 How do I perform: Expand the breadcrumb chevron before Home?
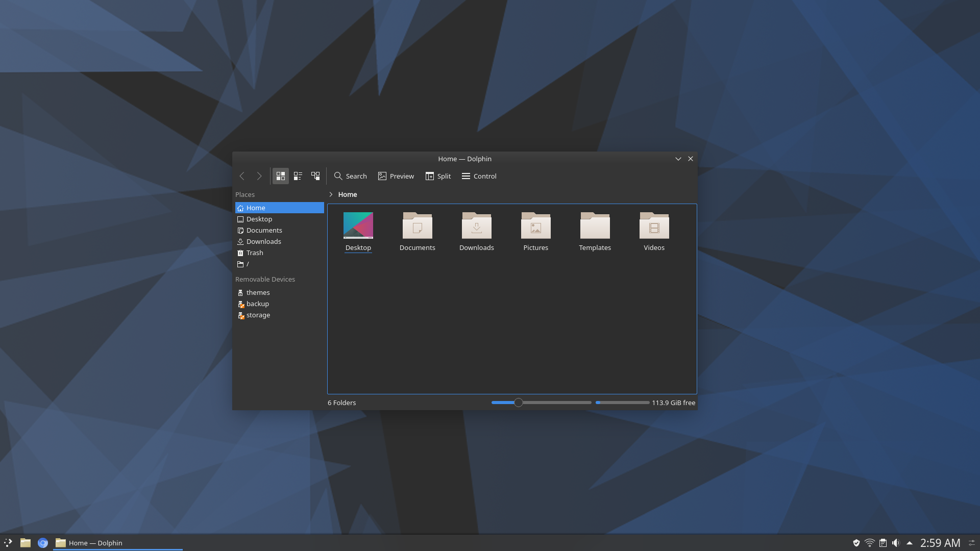(331, 194)
